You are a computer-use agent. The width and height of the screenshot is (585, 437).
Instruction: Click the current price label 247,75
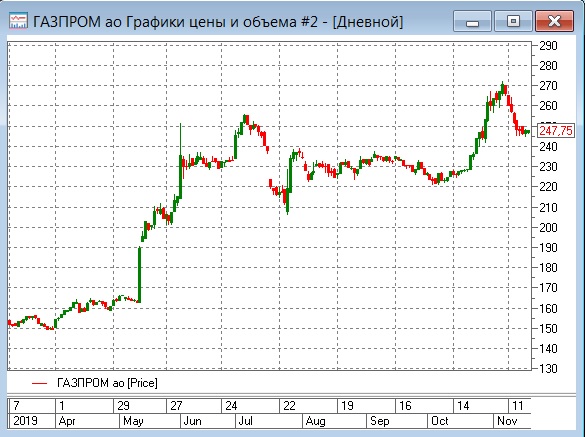click(x=556, y=131)
